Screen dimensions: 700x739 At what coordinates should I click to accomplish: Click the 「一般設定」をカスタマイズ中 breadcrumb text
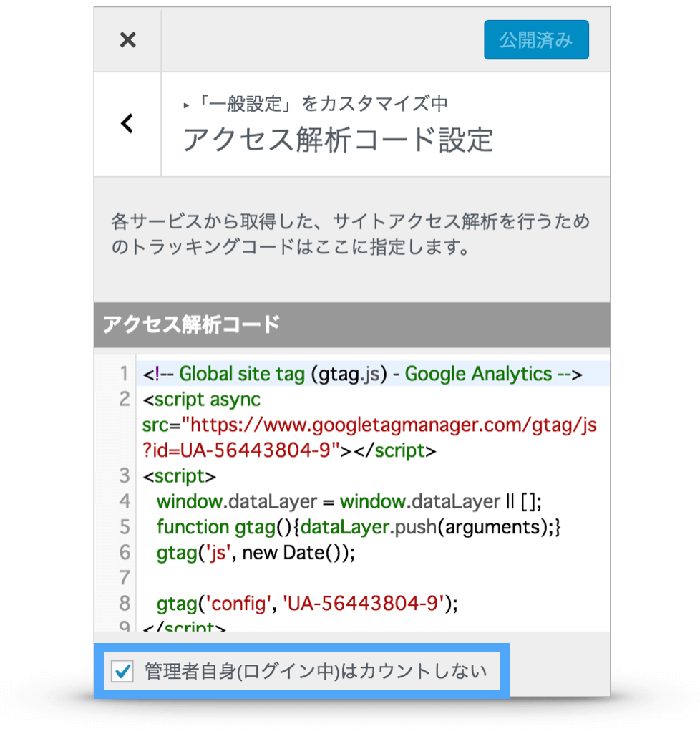(322, 104)
